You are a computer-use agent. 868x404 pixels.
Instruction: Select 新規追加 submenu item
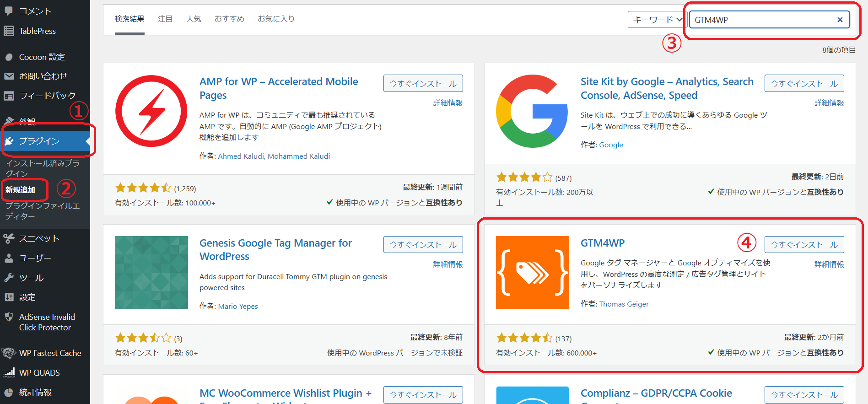20,190
